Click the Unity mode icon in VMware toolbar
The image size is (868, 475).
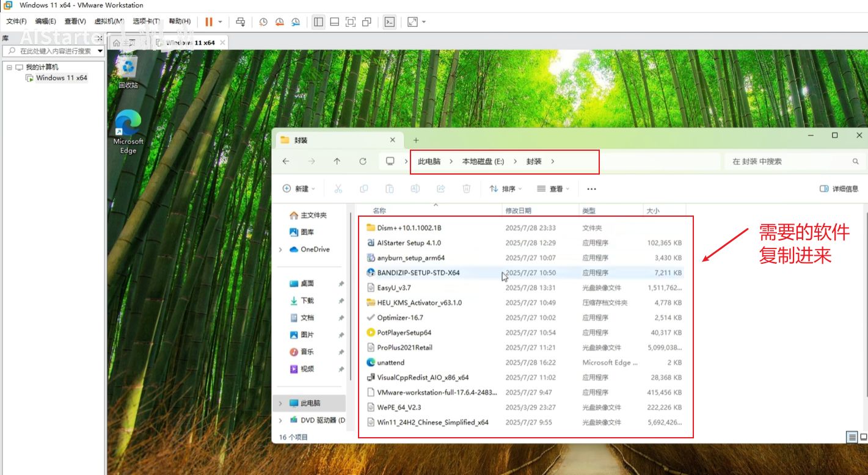click(x=367, y=22)
